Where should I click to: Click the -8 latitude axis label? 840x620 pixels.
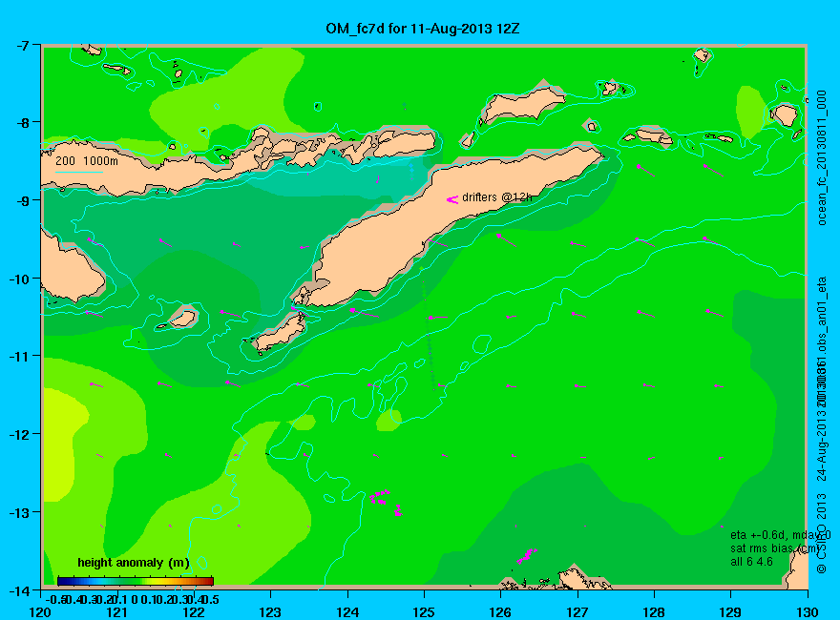(x=21, y=123)
